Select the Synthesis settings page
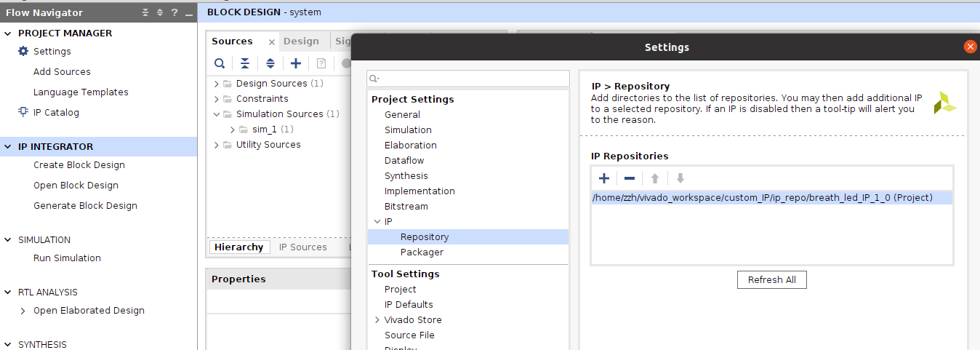The width and height of the screenshot is (980, 350). (406, 176)
